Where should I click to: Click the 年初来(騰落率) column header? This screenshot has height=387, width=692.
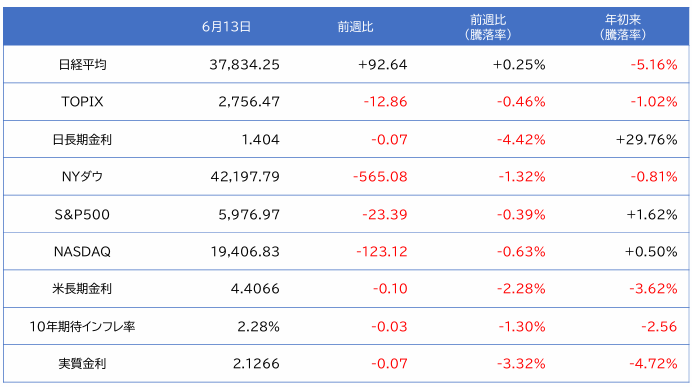(623, 27)
